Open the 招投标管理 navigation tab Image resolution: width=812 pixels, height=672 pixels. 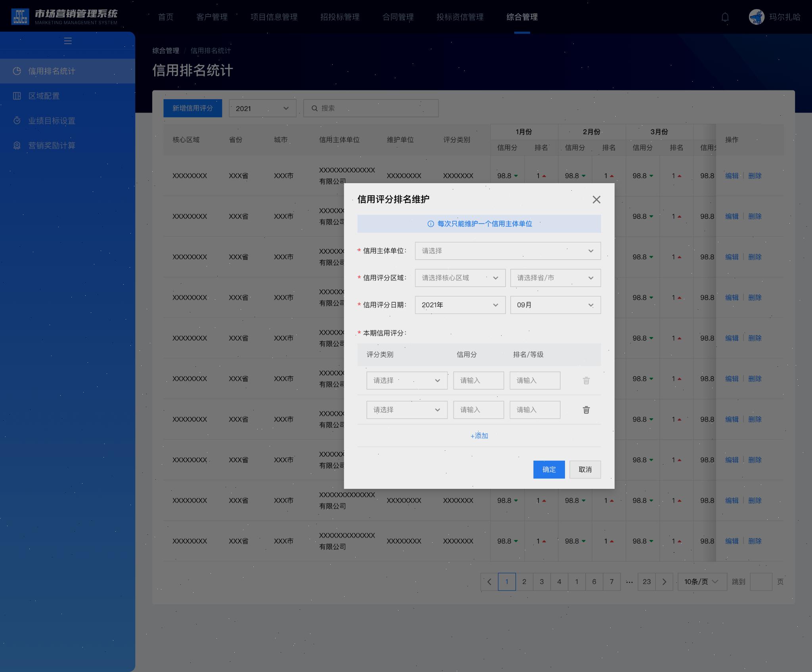tap(340, 17)
